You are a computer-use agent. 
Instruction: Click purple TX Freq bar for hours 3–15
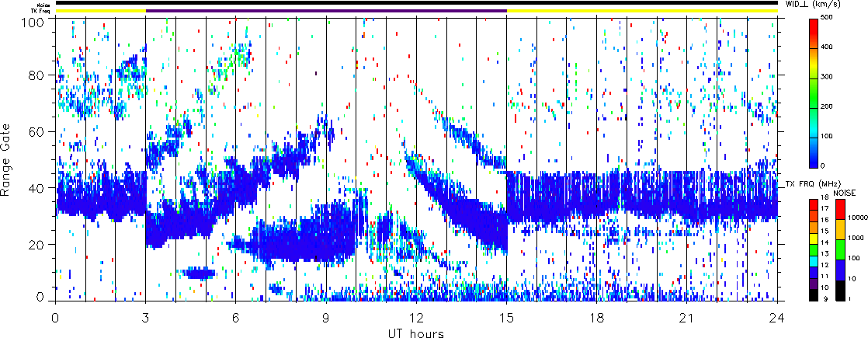click(x=326, y=11)
